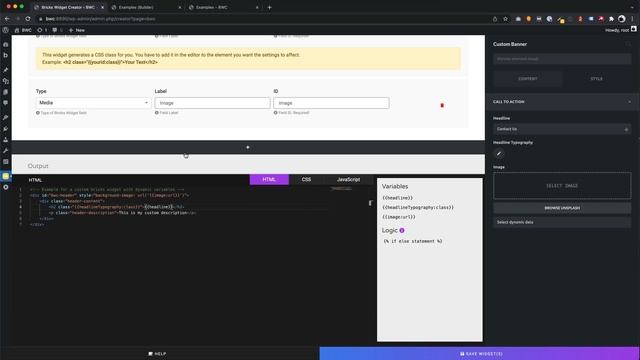This screenshot has height=360, width=640.
Task: Open the Users sidebar icon
Action: point(6,140)
